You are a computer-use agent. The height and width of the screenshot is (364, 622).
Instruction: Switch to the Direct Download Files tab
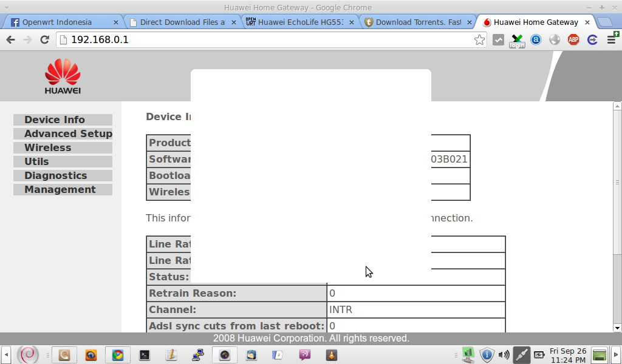click(182, 22)
